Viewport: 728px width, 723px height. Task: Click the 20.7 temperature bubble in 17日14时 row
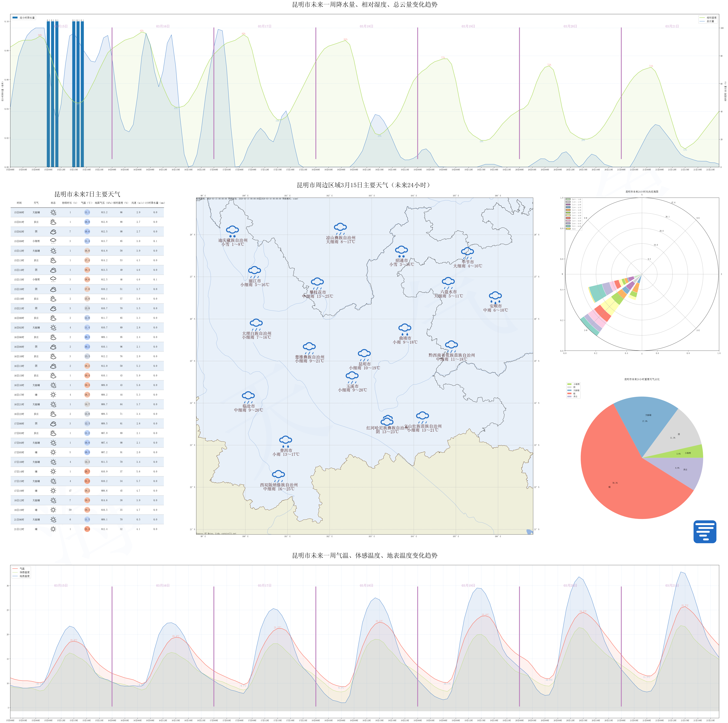click(x=87, y=471)
